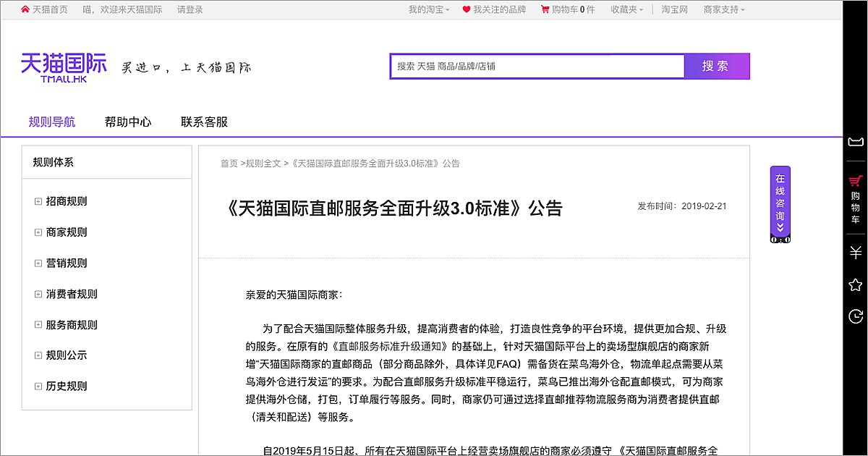Image resolution: width=868 pixels, height=456 pixels.
Task: Expand the 营销规则 tree item
Action: 38,263
